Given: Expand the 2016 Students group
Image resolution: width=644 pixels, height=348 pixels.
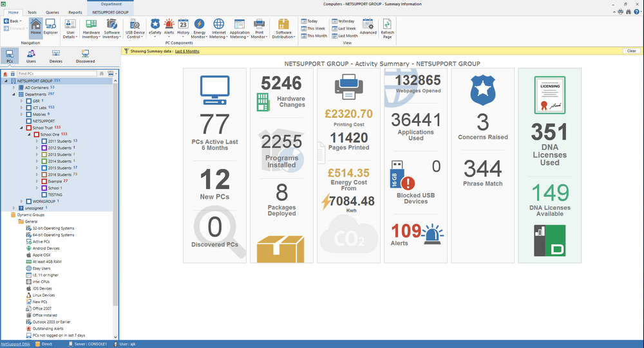Looking at the screenshot, I should (37, 174).
